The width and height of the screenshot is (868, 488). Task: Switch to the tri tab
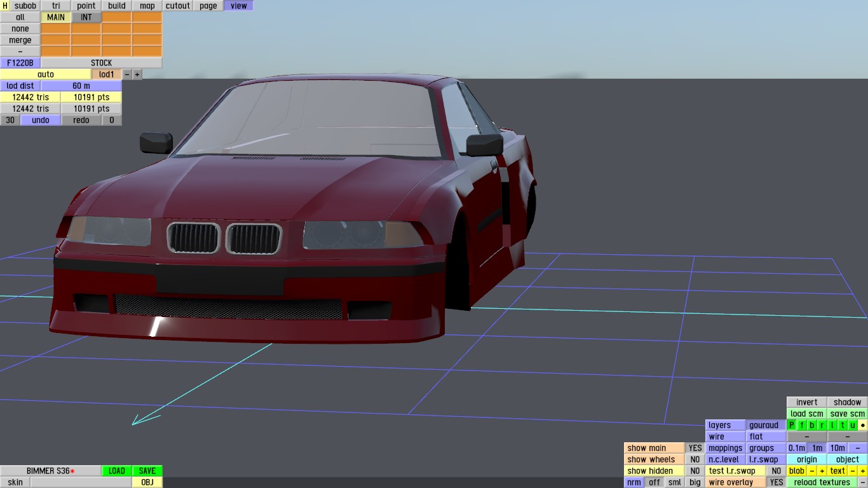pyautogui.click(x=56, y=6)
